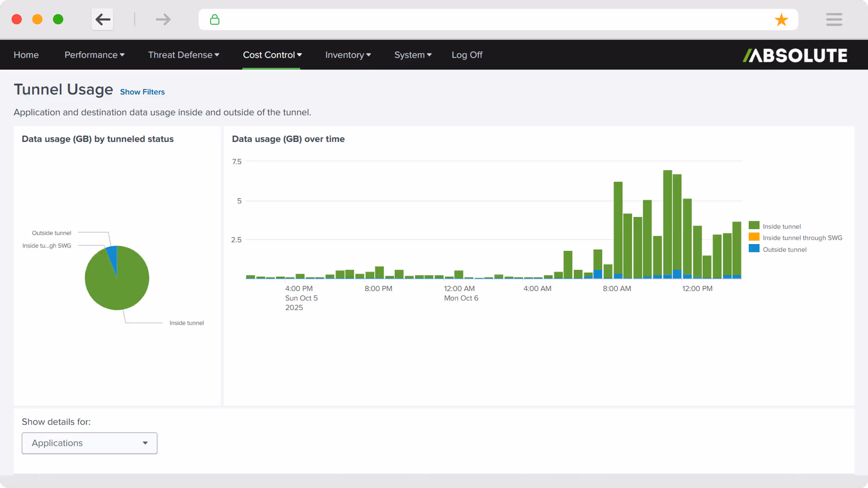Open the System menu
Viewport: 868px width, 488px height.
click(412, 55)
